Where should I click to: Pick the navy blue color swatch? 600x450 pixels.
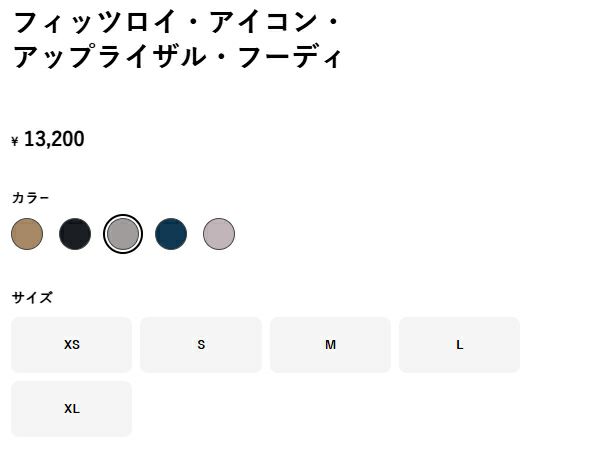click(171, 234)
